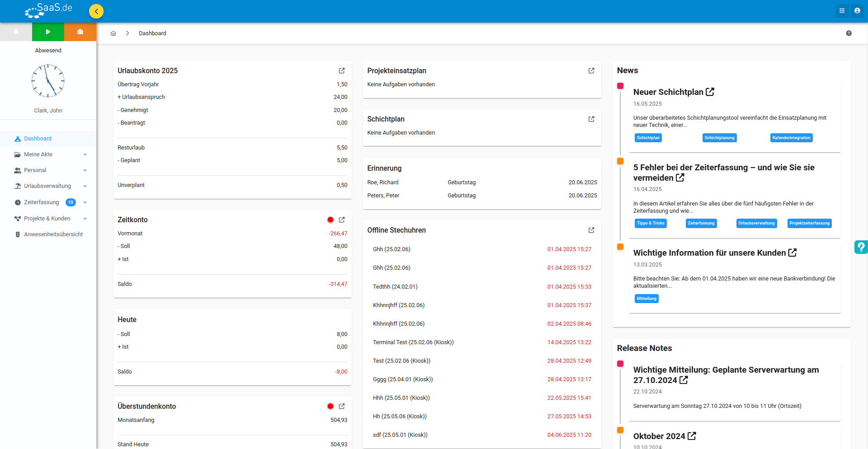The image size is (868, 449).
Task: Click the Zeiterfassung badge showing 10
Action: (x=71, y=202)
